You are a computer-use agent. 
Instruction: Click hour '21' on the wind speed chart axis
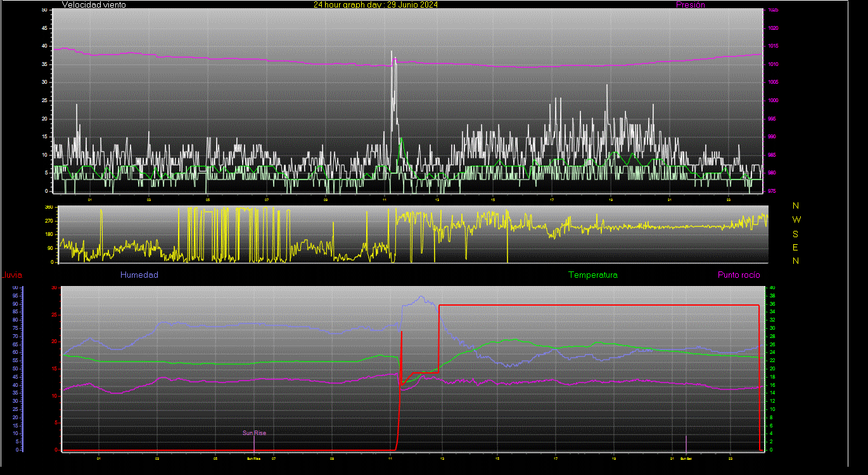[670, 200]
